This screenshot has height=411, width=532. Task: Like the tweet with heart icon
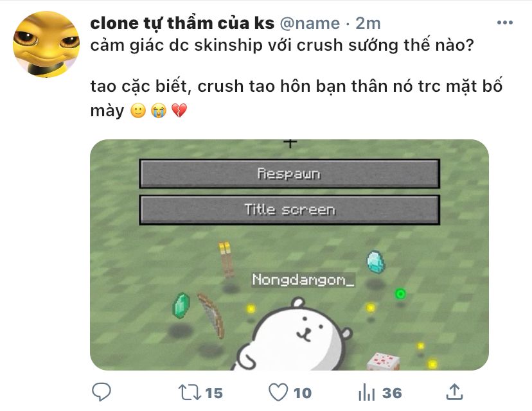[x=278, y=392]
